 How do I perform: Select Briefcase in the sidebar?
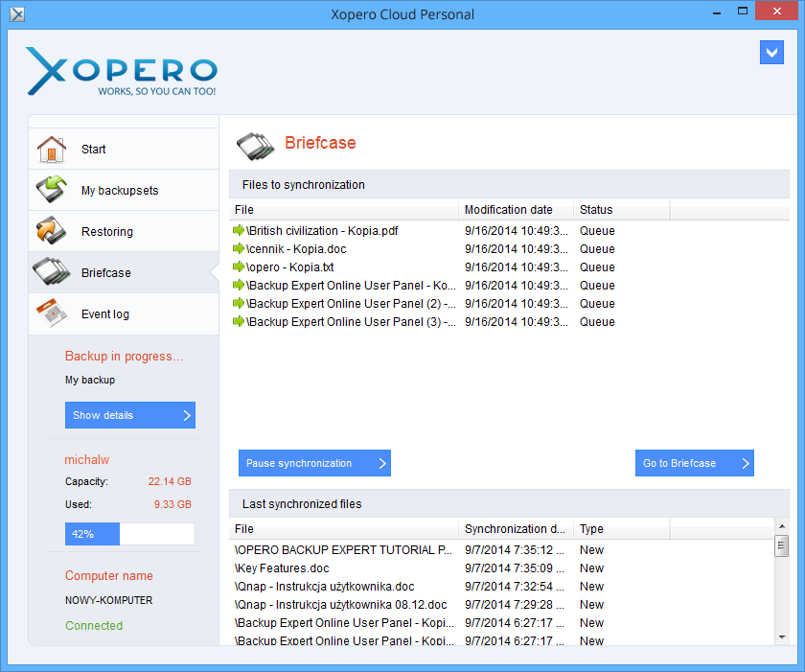(124, 272)
